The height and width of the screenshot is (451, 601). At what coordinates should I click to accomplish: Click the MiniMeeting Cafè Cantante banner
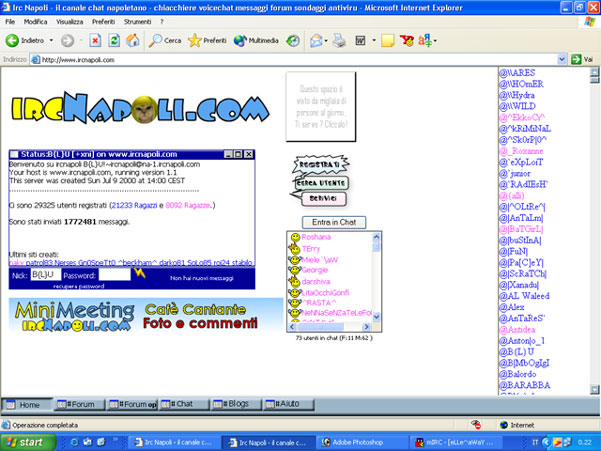(146, 315)
